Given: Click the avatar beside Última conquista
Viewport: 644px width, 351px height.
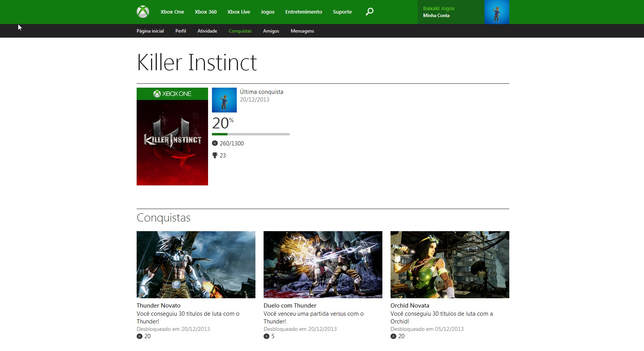Looking at the screenshot, I should [224, 100].
